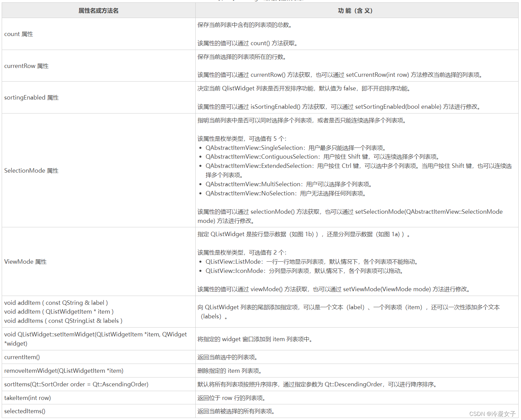This screenshot has width=521, height=420.
Task: Click description mentioning Qt::DescendingOrder
Action: pos(318,384)
